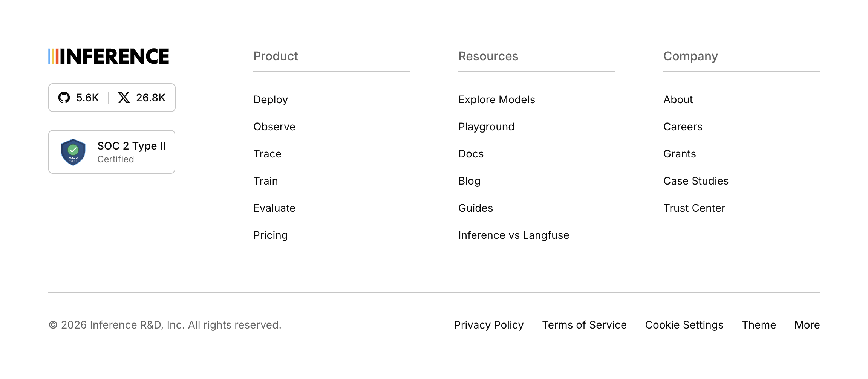Open the Trust Center link
868x379 pixels.
pyautogui.click(x=694, y=208)
